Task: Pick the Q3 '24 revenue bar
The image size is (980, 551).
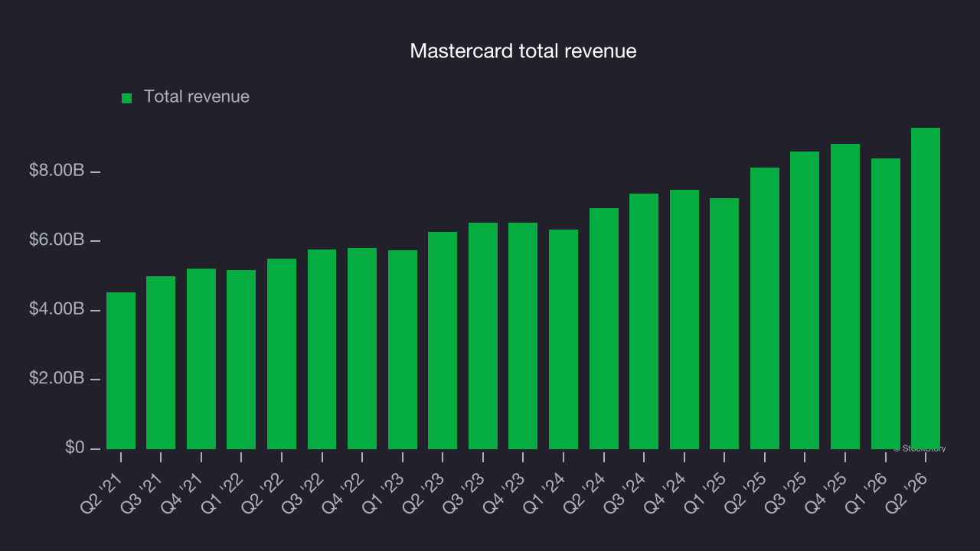Action: click(x=644, y=321)
